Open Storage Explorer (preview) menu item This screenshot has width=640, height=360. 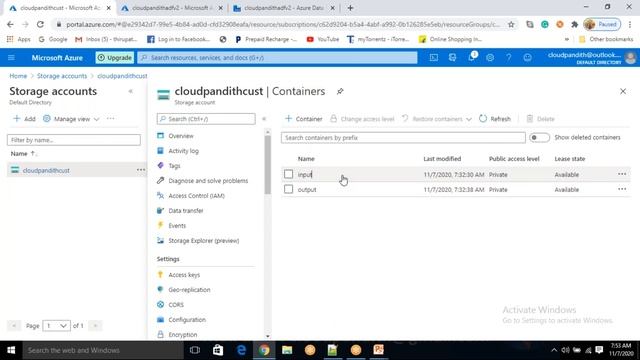(203, 241)
